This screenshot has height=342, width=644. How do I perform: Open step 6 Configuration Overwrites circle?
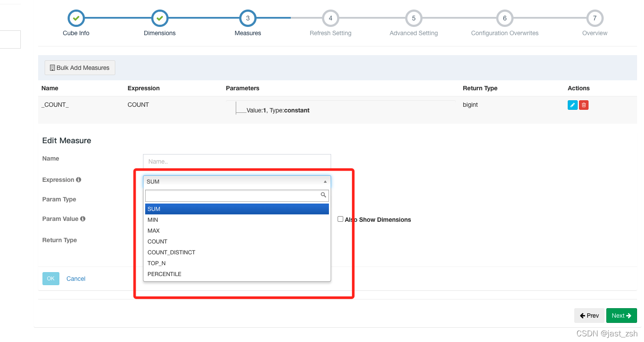[505, 18]
